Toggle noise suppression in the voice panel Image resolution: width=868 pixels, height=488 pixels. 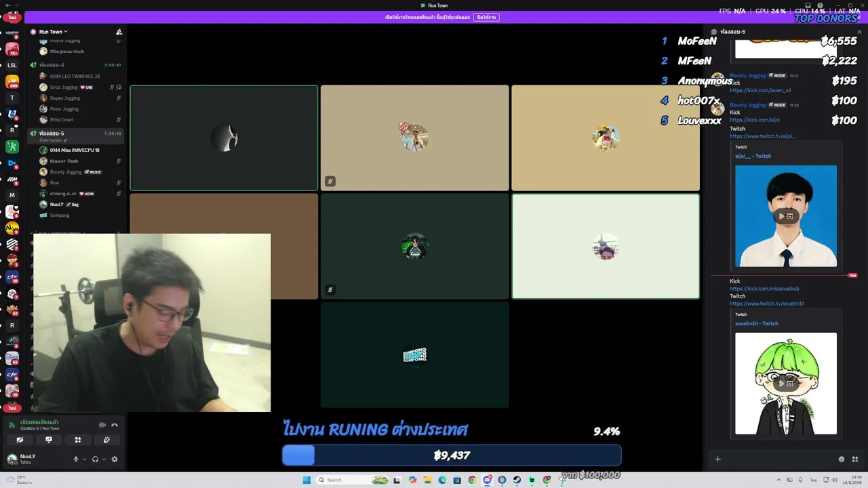click(x=102, y=425)
